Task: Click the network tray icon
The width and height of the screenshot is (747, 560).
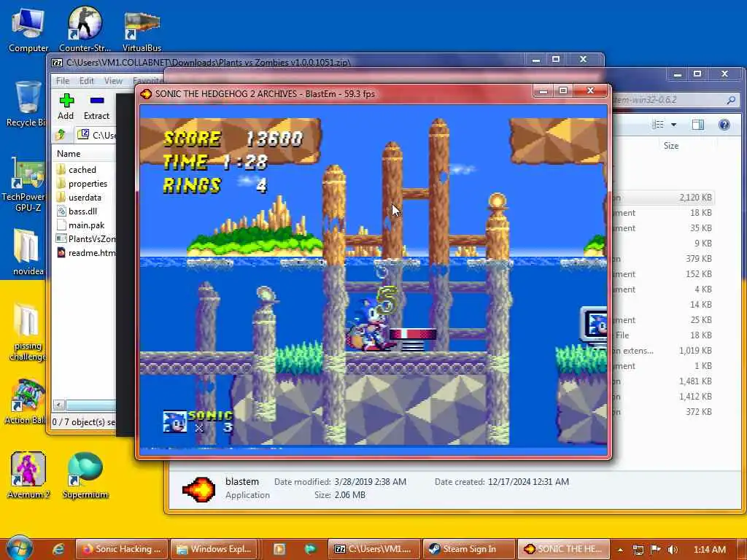Action: 638,550
